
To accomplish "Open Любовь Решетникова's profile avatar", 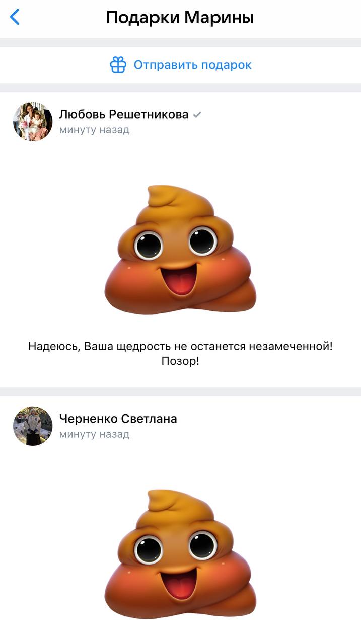I will (33, 122).
